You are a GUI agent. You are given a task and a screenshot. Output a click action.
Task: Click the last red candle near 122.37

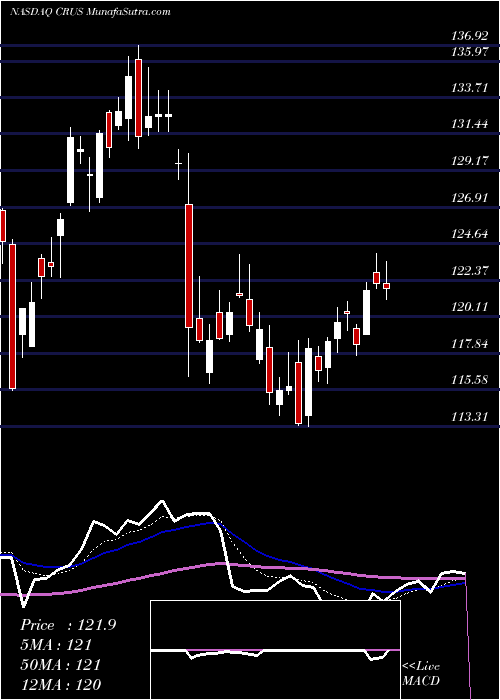tap(387, 286)
